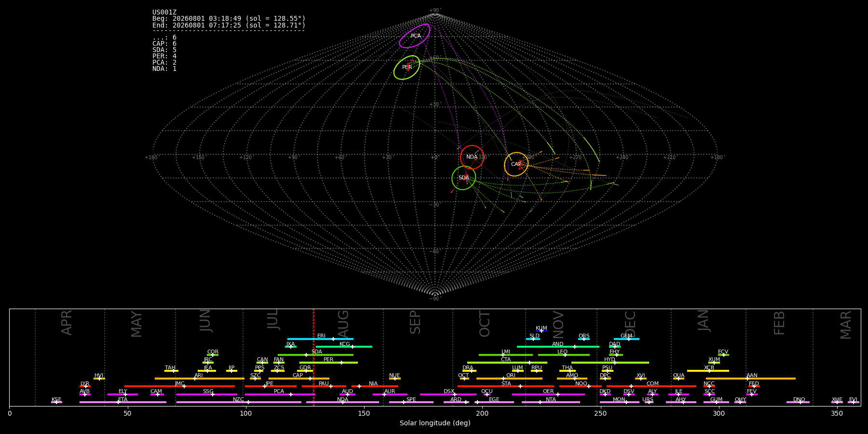
Task: Select the End: 20260801 07:17:25 line
Action: coord(229,25)
